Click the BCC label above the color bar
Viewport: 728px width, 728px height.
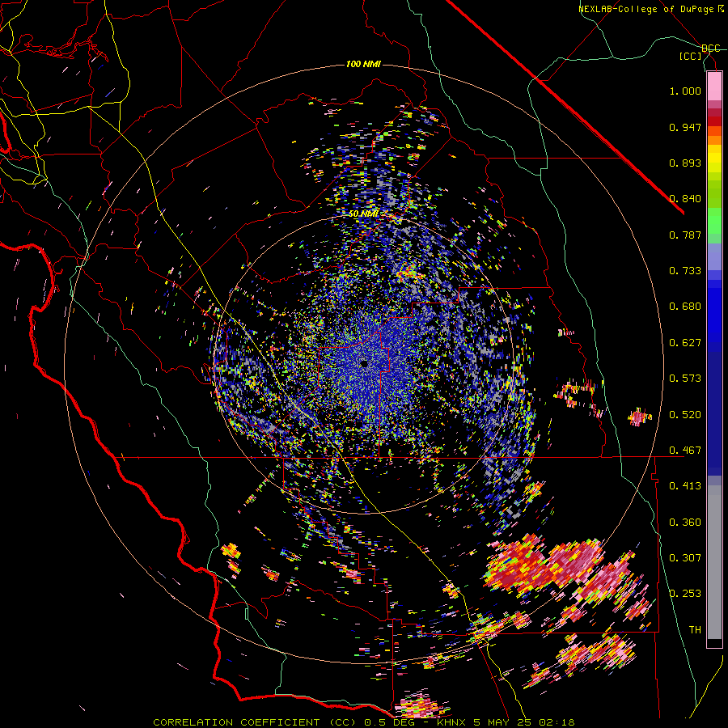pos(710,49)
